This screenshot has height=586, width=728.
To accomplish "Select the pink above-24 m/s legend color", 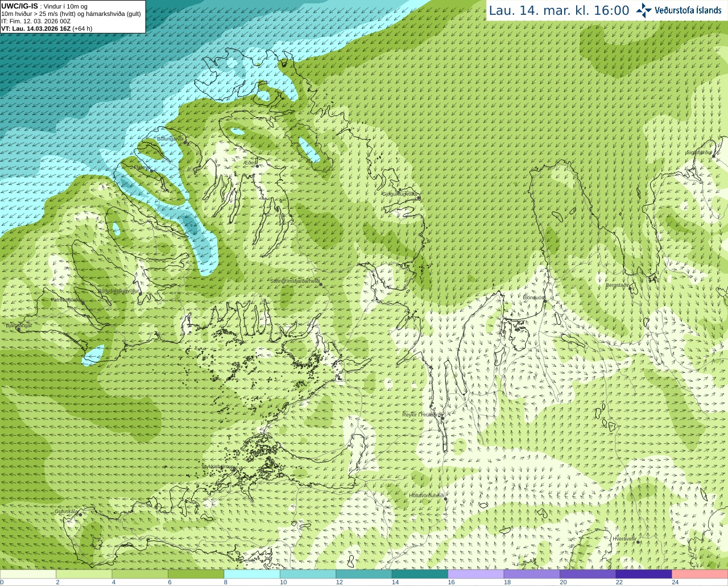I will (700, 574).
